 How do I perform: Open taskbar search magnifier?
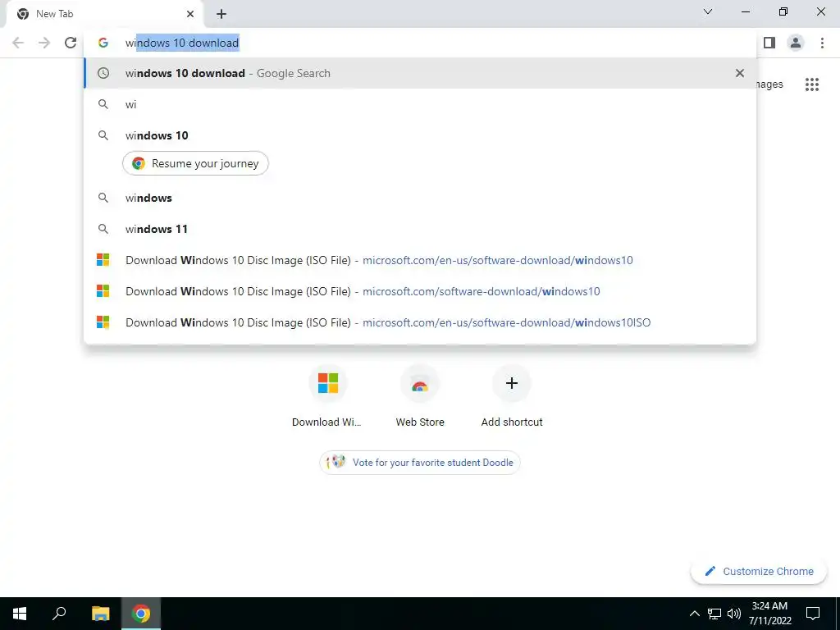pyautogui.click(x=59, y=614)
